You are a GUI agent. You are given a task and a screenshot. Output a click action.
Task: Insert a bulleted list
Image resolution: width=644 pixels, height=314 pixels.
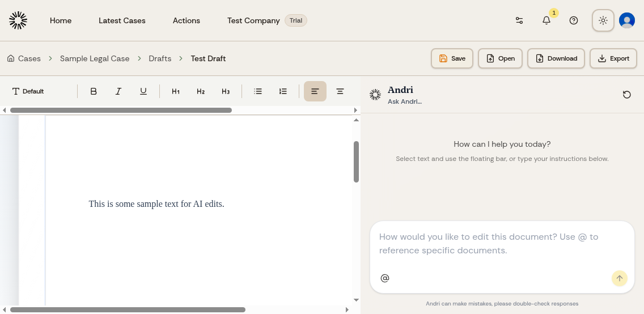258,91
